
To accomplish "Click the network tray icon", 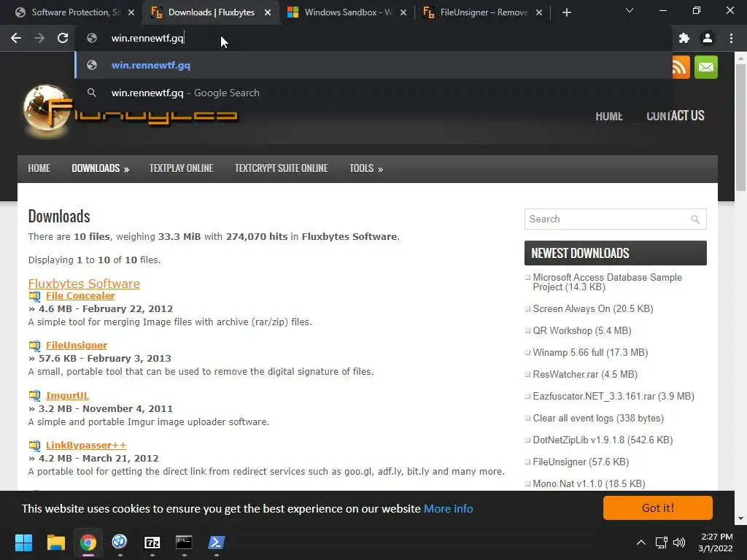I will 661,542.
